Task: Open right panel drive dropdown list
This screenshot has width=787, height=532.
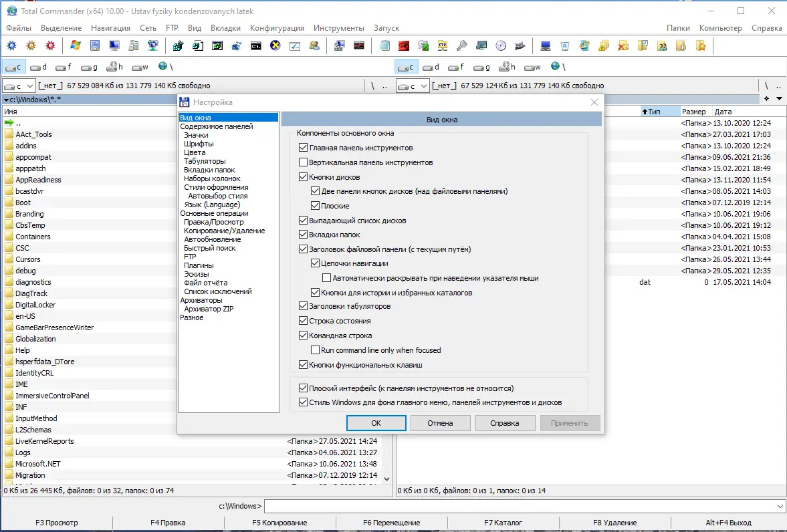Action: 424,86
